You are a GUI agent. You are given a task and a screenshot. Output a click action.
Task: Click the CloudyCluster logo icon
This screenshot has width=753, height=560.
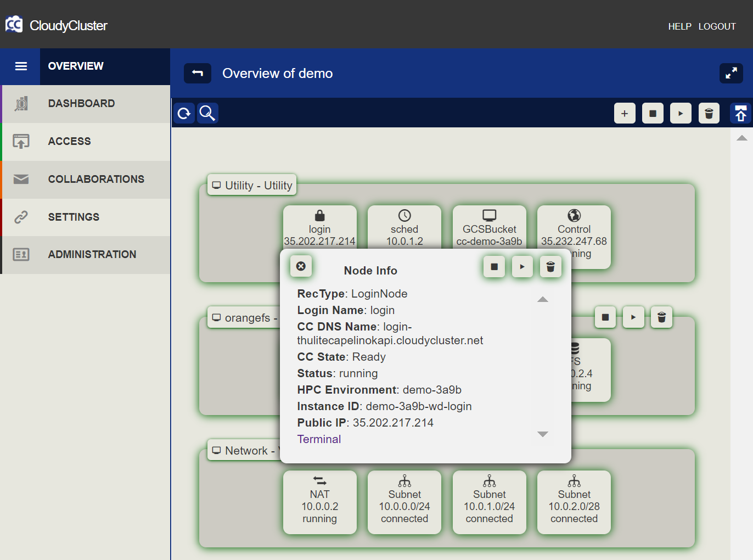tap(14, 24)
